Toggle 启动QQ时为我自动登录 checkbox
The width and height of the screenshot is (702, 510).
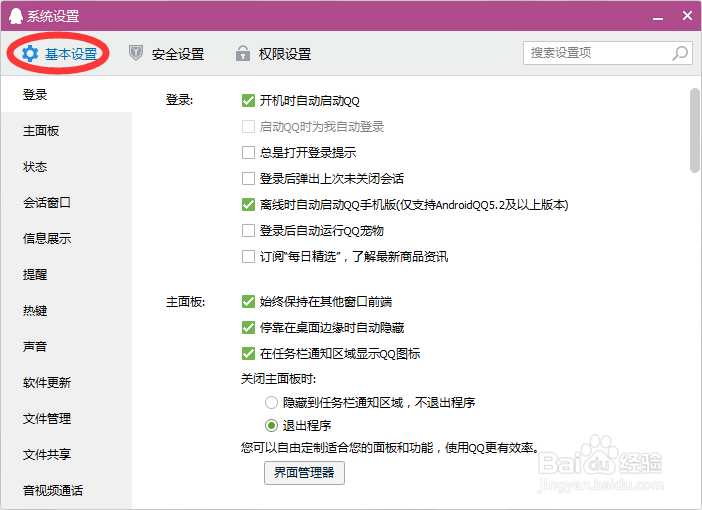(x=248, y=127)
